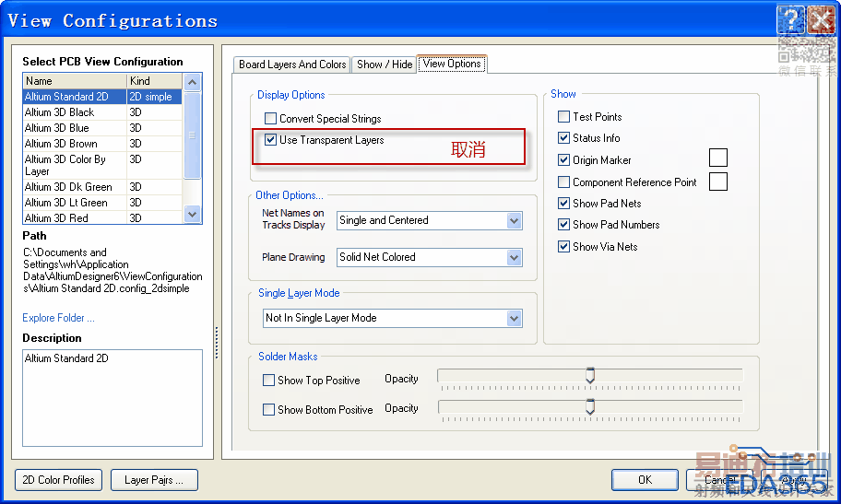Screen dimensions: 841x504
Task: Adjust Show Top Positive opacity slider
Action: 590,375
